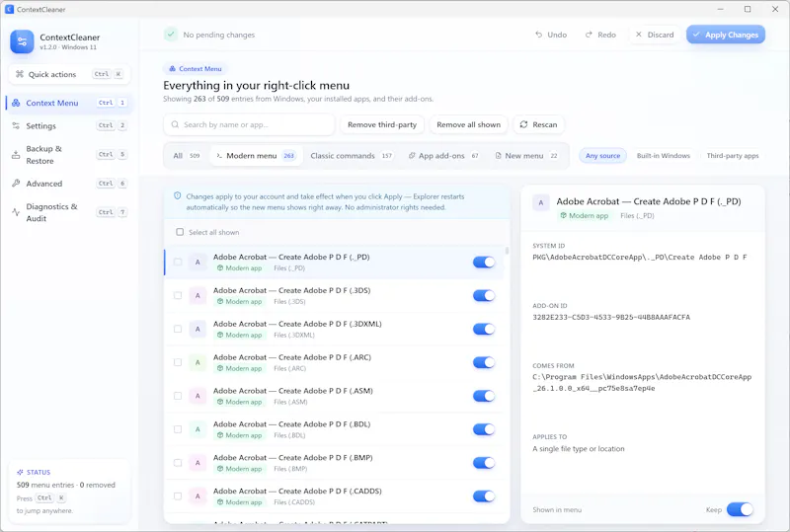
Task: Check the box for the (.ARC) entry
Action: click(x=178, y=362)
